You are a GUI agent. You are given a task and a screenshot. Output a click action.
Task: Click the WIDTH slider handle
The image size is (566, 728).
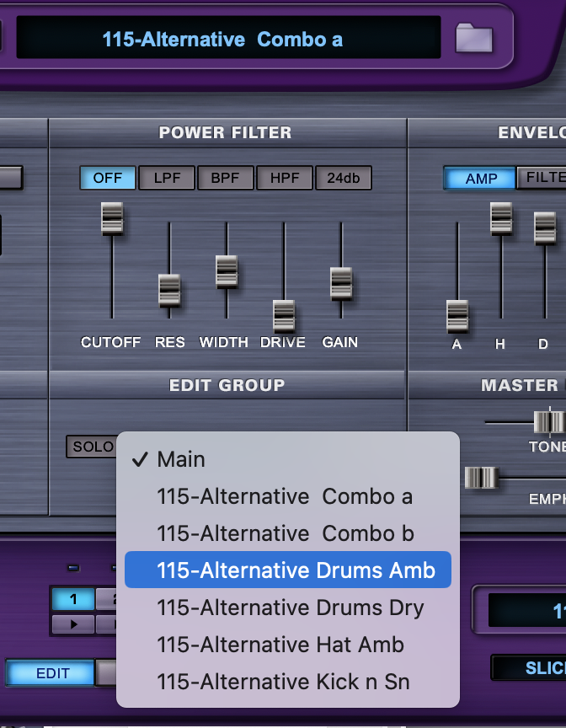(227, 270)
